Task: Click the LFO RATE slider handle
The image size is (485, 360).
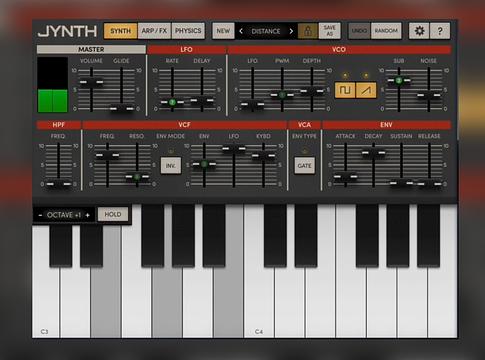Action: tap(172, 102)
